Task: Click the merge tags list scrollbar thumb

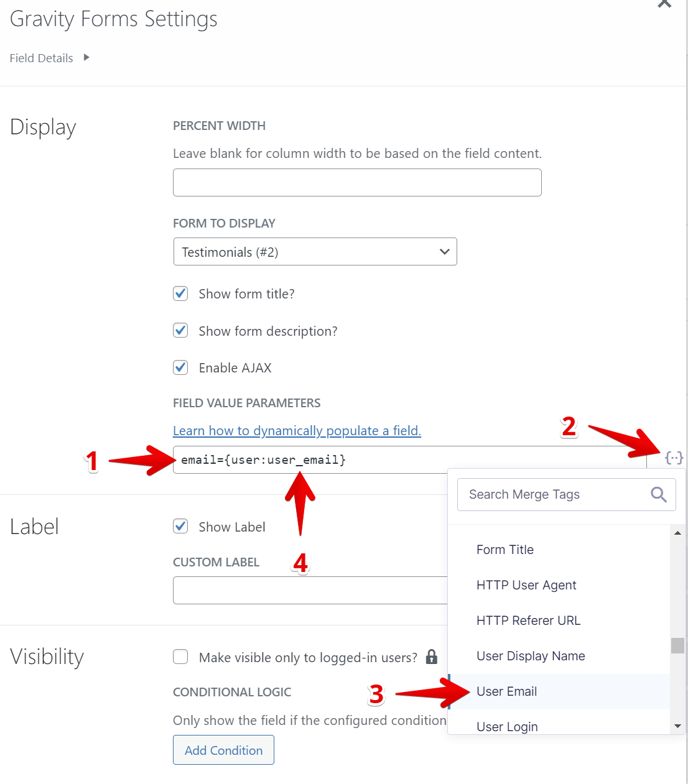Action: pyautogui.click(x=677, y=645)
